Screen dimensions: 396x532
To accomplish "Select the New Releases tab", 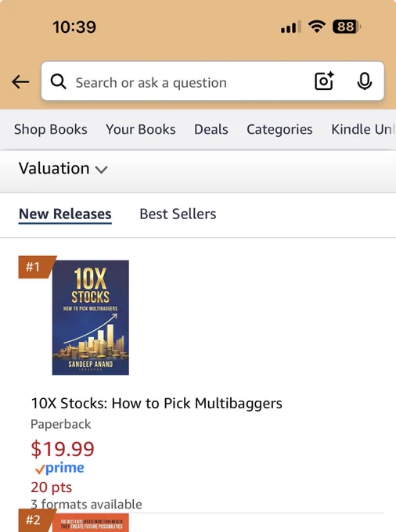I will click(65, 214).
